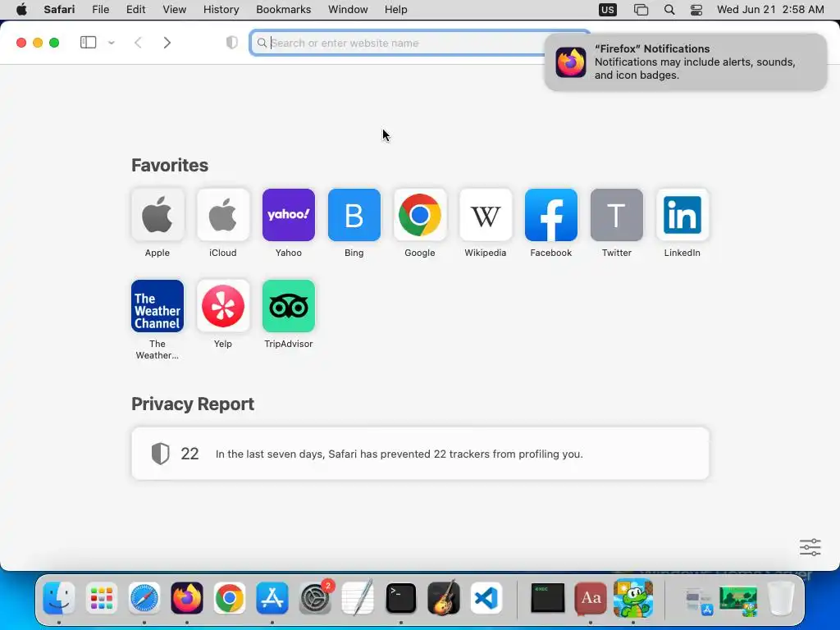Open the Yelp favorite

pyautogui.click(x=223, y=306)
